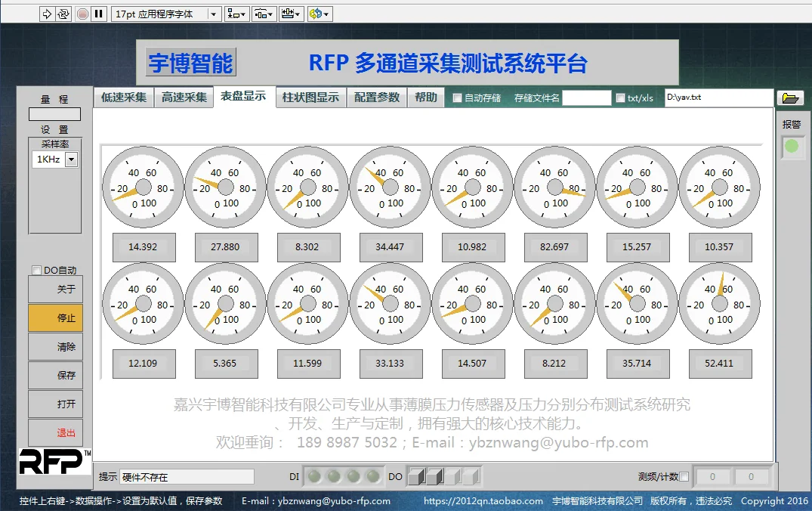This screenshot has width=812, height=511.
Task: Click the red 退出 button
Action: point(55,432)
